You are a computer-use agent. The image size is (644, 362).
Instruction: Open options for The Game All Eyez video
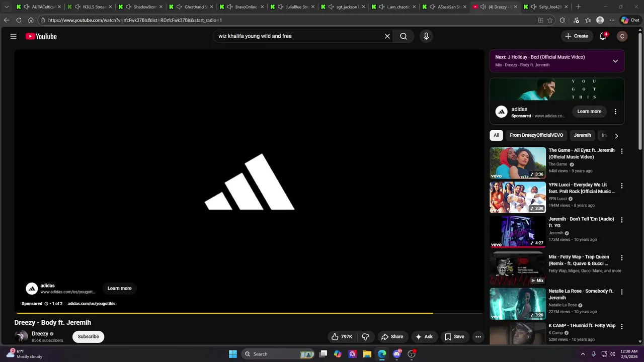coord(622,151)
